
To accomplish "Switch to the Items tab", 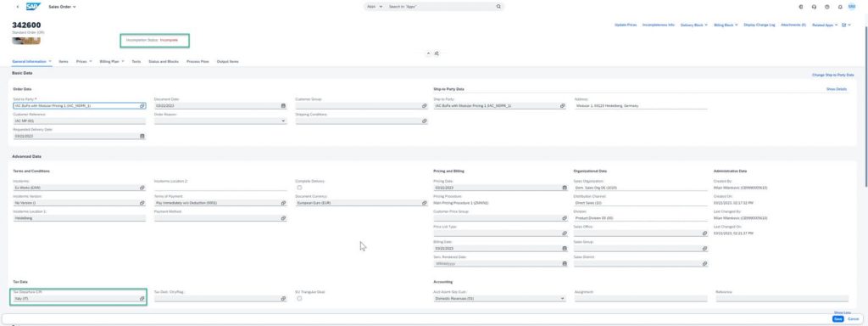I will pos(63,61).
